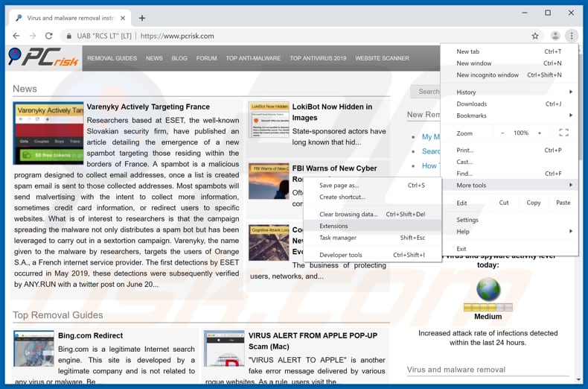The image size is (588, 389).
Task: Select Extensions from More tools submenu
Action: (333, 226)
